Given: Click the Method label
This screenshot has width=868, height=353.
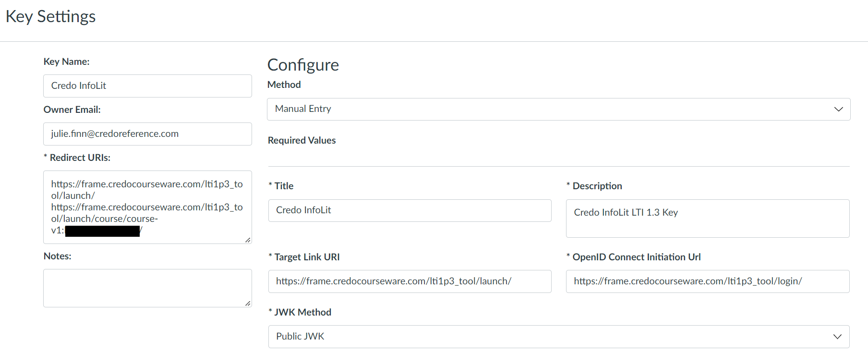Looking at the screenshot, I should (x=284, y=85).
